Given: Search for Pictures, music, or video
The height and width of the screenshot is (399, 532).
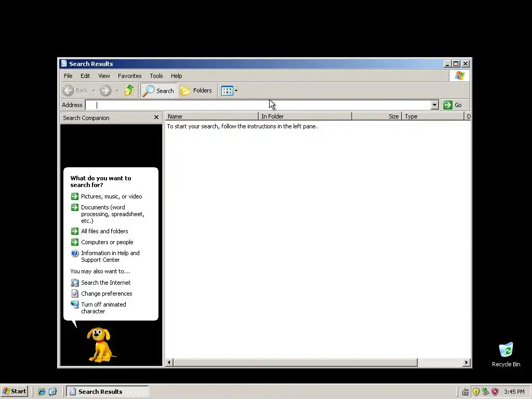Looking at the screenshot, I should tap(112, 196).
